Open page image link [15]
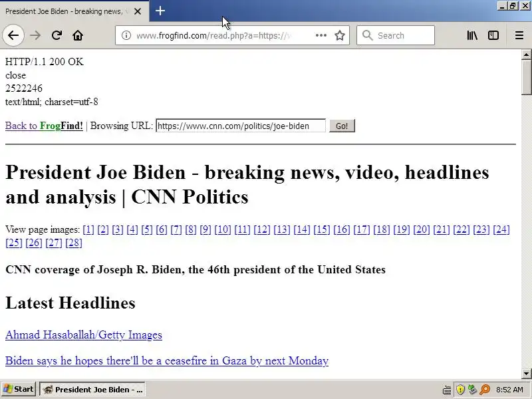Viewport: 532px width, 399px height. [x=322, y=229]
